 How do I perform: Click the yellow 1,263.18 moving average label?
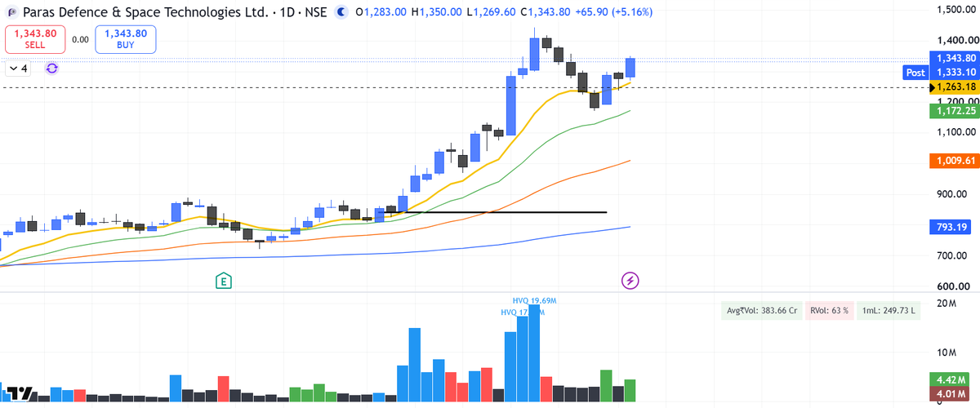(954, 86)
